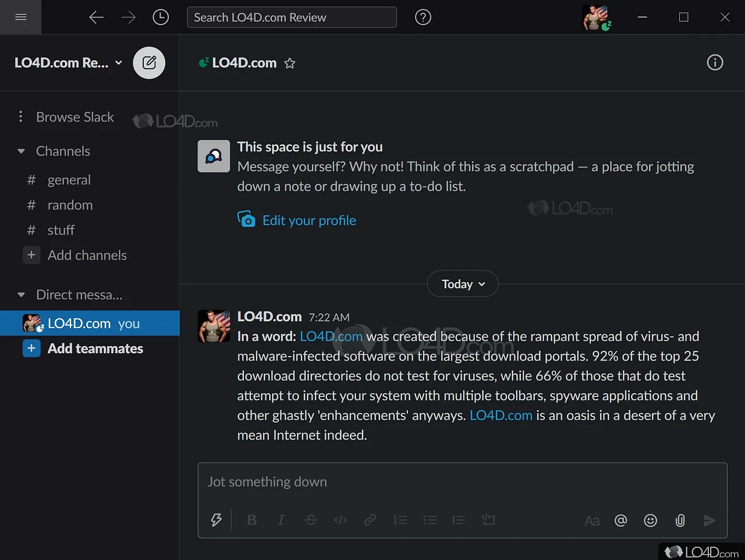The width and height of the screenshot is (745, 560).
Task: Open second LO4D.com link in message
Action: [501, 415]
